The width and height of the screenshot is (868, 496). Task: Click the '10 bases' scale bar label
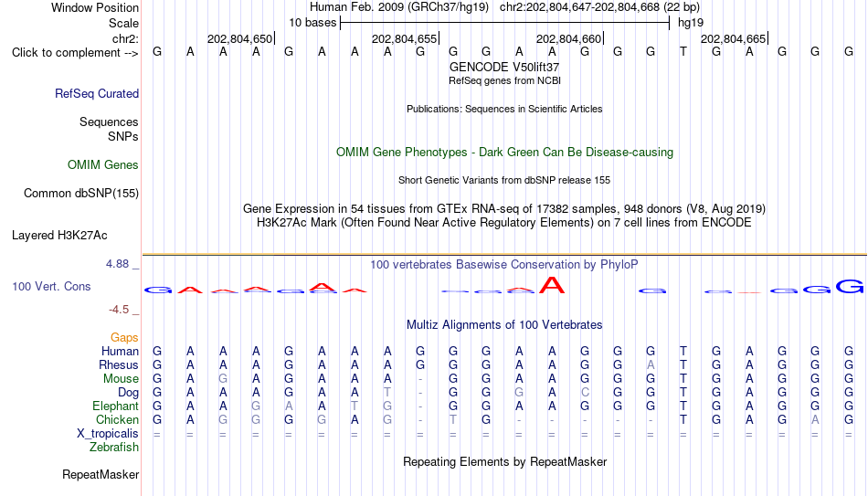click(x=312, y=23)
